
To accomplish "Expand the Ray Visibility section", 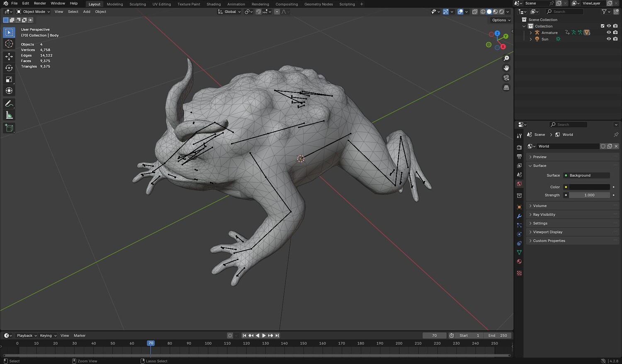I will coord(544,215).
